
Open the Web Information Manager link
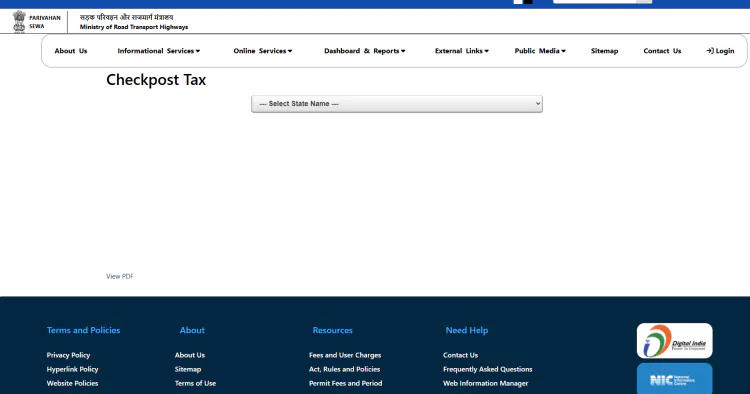[x=485, y=383]
